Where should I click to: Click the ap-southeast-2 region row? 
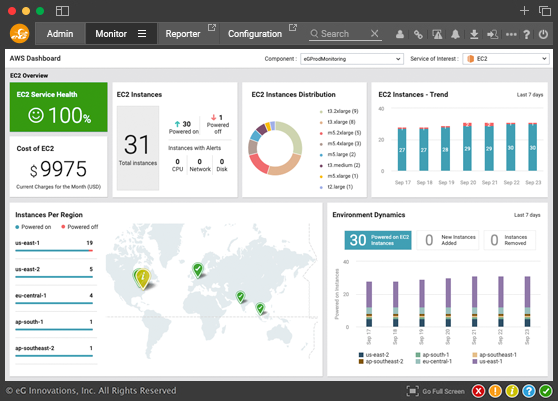[54, 351]
